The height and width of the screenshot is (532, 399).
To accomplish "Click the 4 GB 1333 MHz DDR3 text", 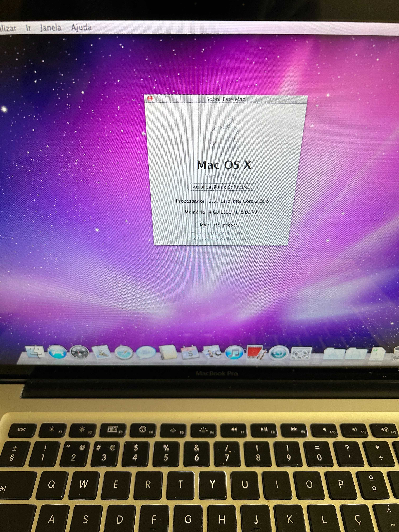I will coord(233,212).
